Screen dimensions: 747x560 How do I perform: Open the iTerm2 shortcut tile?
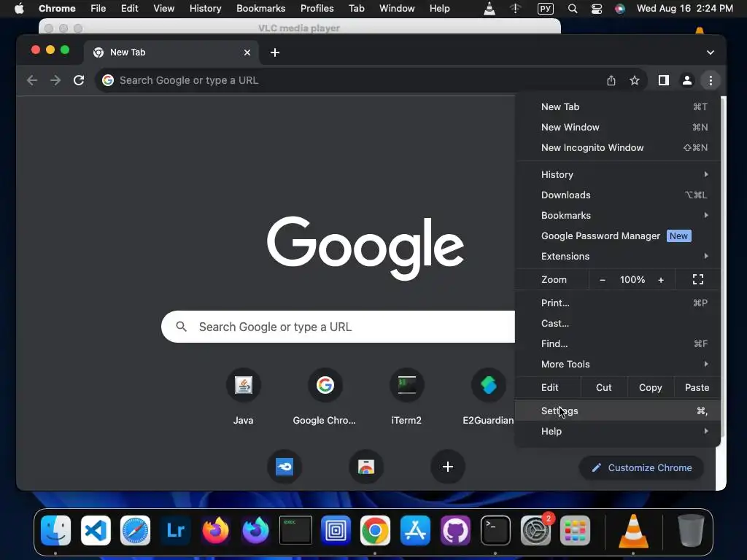[406, 397]
